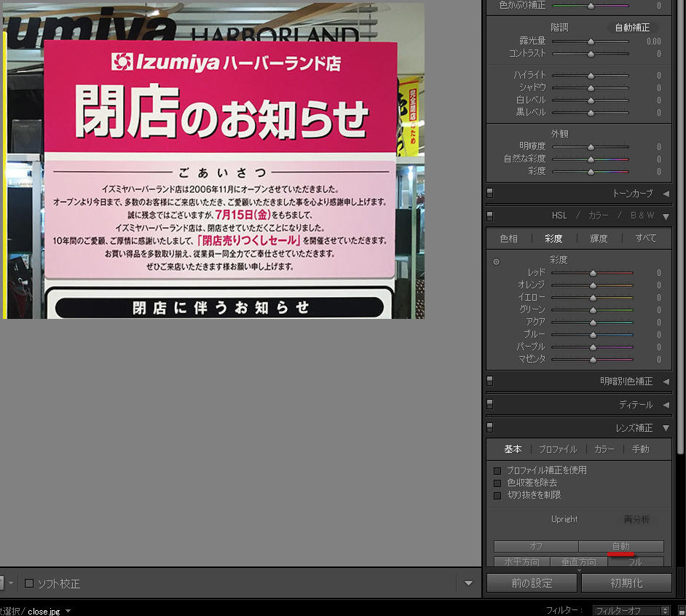Click the アクア saturation slider handle
The image size is (686, 616).
click(593, 323)
